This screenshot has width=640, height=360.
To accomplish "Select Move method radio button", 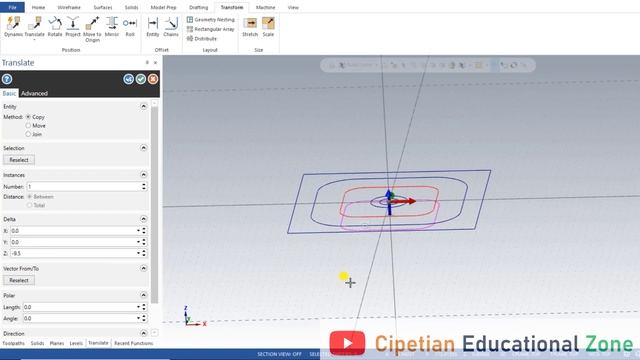I will 28,125.
